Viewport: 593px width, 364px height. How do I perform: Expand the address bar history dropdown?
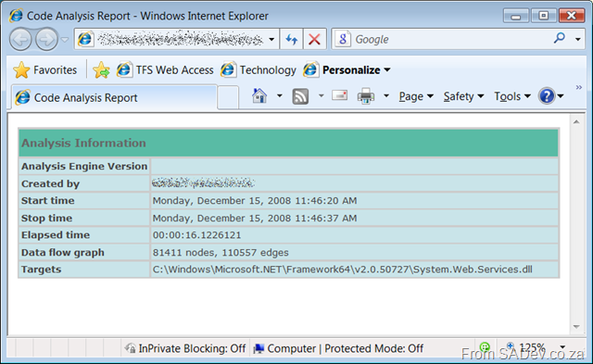(x=271, y=39)
